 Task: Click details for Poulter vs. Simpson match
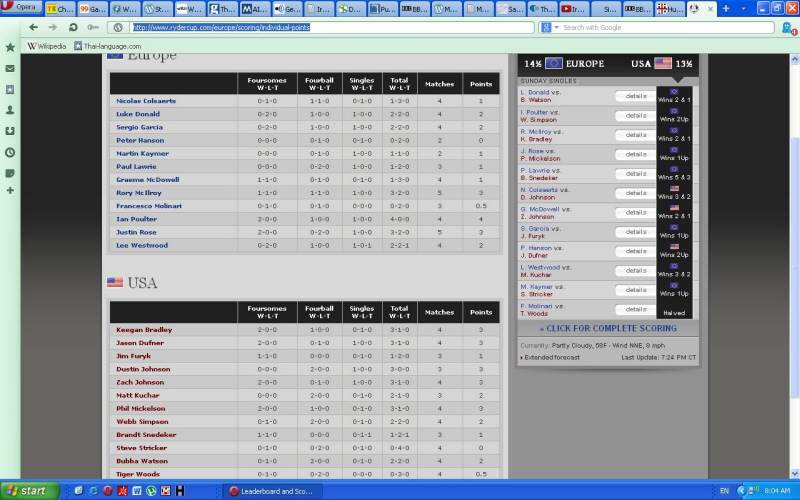636,115
